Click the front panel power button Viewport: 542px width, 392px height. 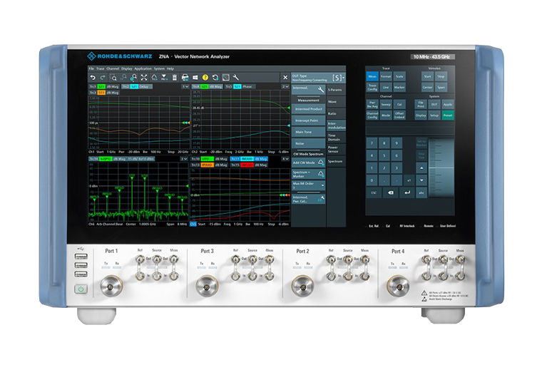[x=81, y=289]
